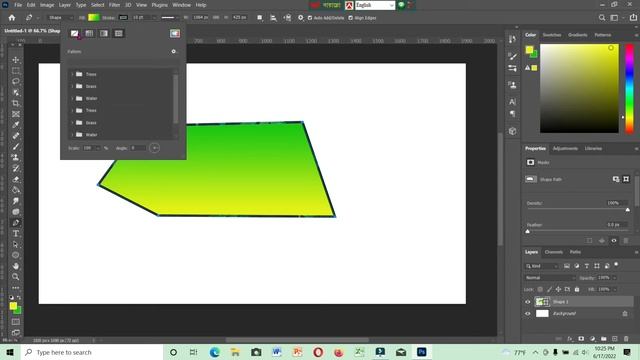The image size is (640, 360).
Task: Choose Gradient fill type icon
Action: (x=104, y=33)
